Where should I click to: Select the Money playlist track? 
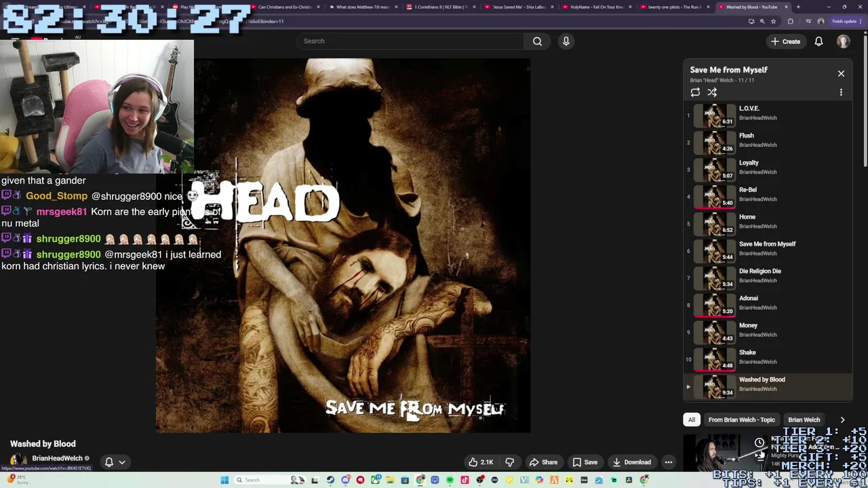[768, 332]
